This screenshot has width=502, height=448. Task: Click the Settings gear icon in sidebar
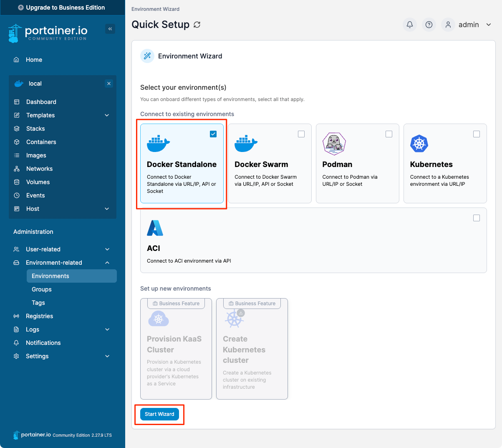16,356
